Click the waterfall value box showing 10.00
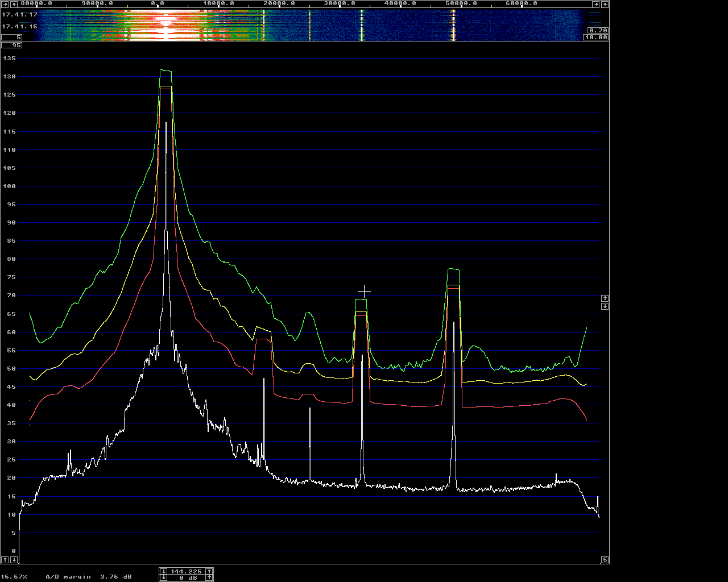The width and height of the screenshot is (728, 582). coord(595,37)
